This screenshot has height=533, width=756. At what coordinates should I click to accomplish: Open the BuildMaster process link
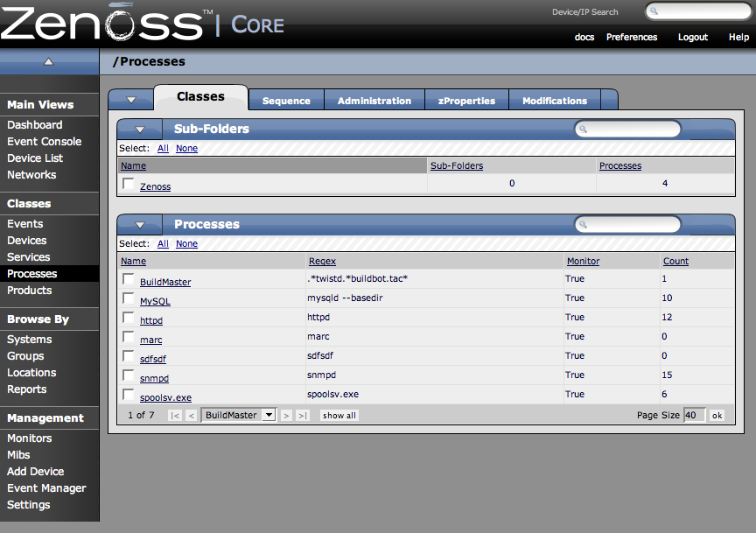coord(165,282)
